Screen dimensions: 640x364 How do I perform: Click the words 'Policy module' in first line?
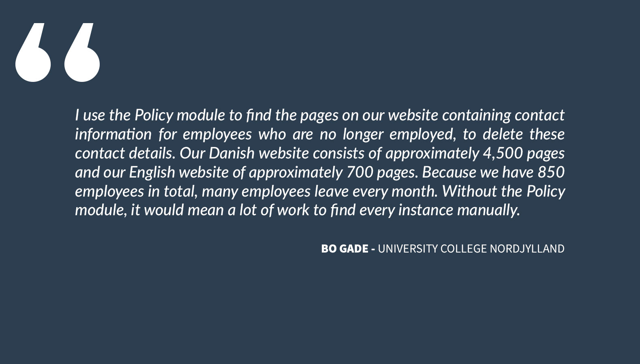180,115
